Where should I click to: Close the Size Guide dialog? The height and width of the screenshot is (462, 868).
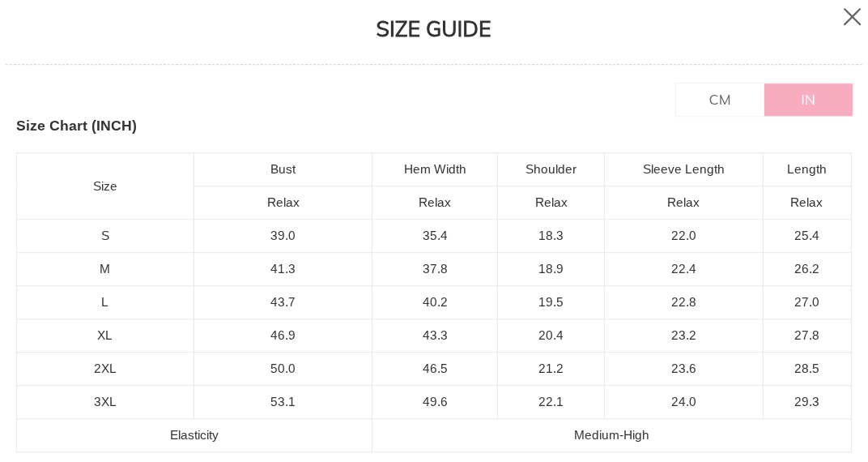coord(852,17)
